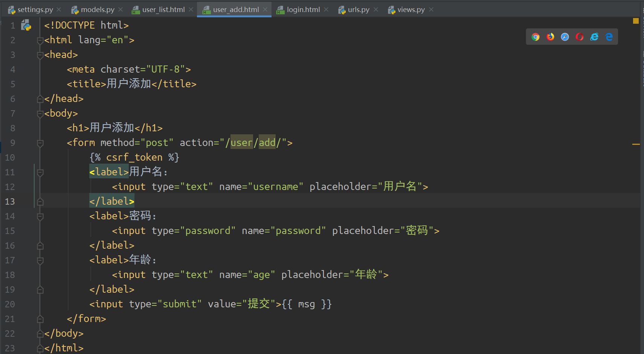Click the h1 heading on line 8
Viewport: 644px width, 354px height.
click(115, 128)
